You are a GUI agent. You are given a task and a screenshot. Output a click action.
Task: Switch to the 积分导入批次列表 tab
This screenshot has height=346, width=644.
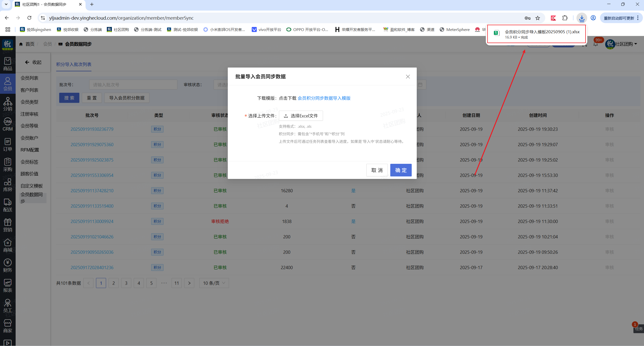click(x=74, y=65)
